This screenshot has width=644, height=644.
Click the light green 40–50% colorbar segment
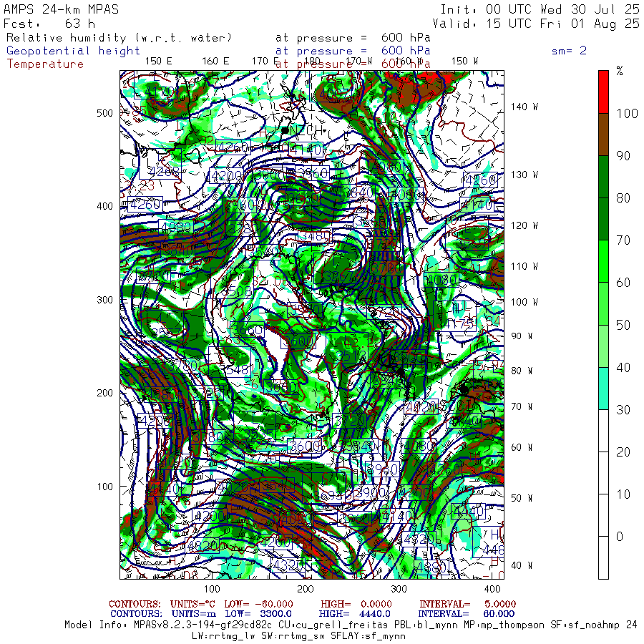click(x=603, y=346)
